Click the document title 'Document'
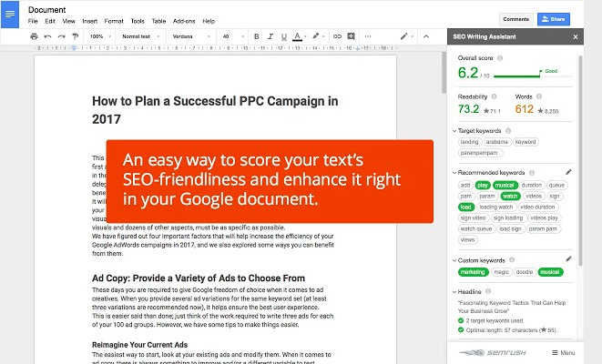This screenshot has width=602, height=364. click(46, 10)
